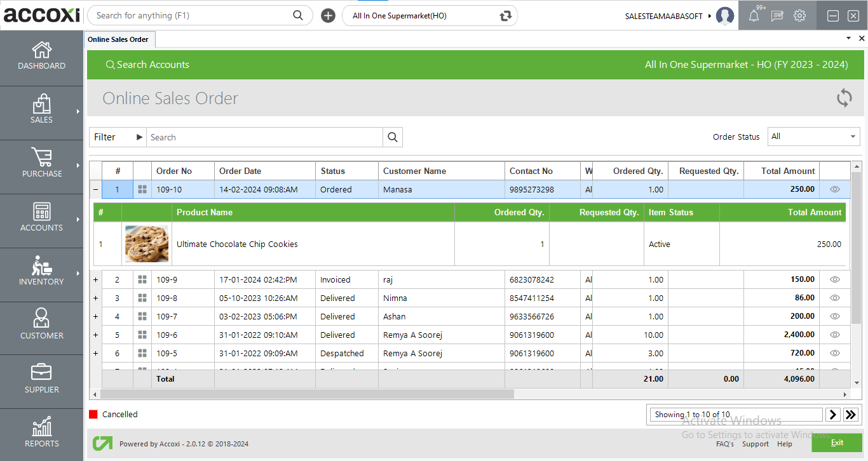Image resolution: width=868 pixels, height=461 pixels.
Task: Select the Online Sales Order tab
Action: pyautogui.click(x=119, y=39)
